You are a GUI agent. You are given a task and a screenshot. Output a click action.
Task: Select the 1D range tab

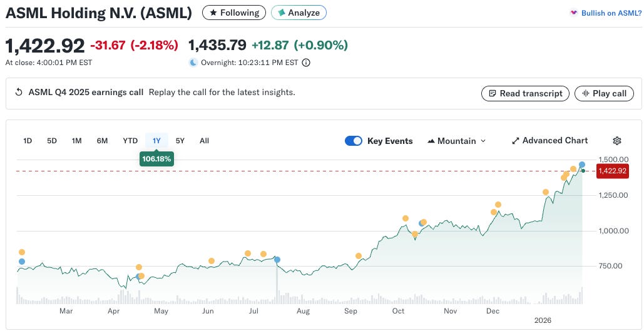pos(28,141)
